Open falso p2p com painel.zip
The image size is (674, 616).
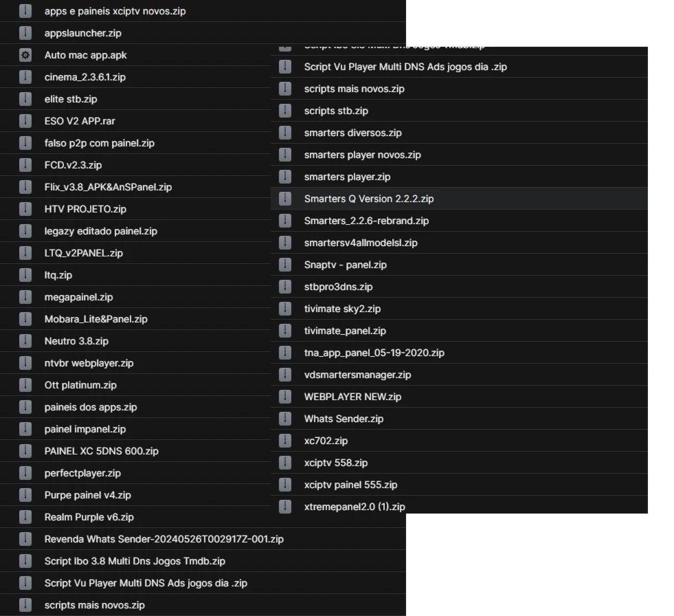100,143
